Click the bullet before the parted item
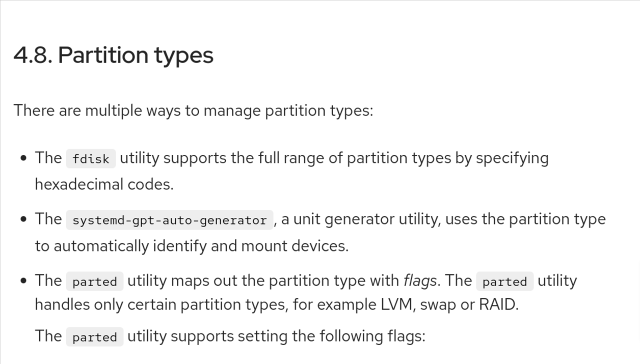 tap(23, 281)
